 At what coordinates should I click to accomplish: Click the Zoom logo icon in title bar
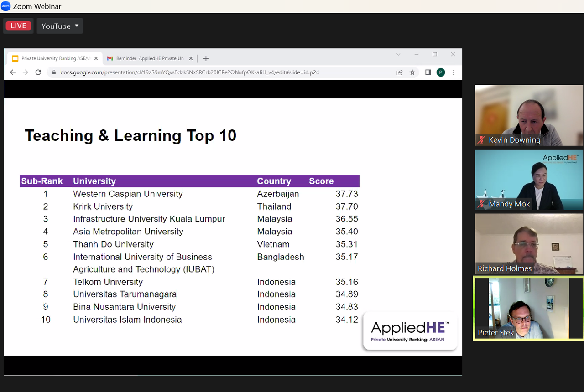pos(6,6)
